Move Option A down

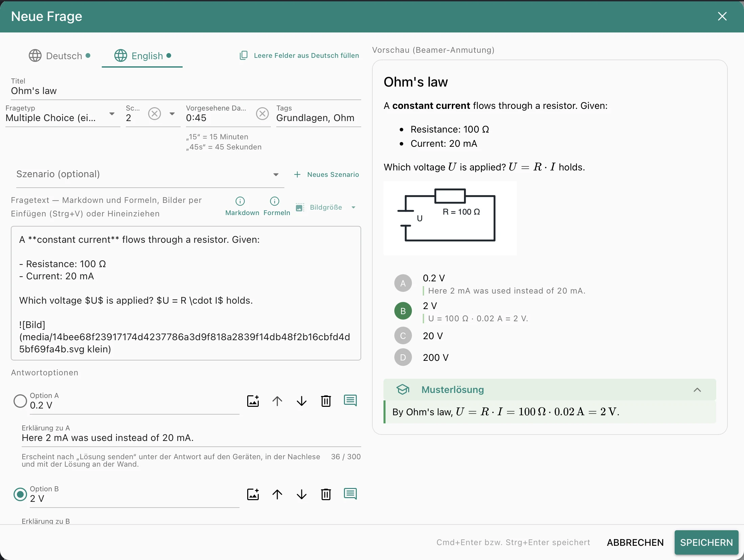click(302, 401)
